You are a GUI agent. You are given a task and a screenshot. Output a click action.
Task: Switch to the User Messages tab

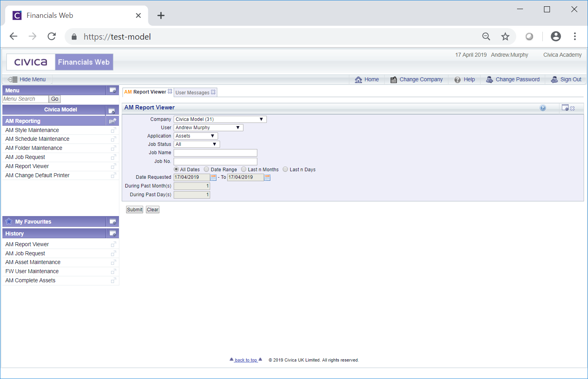coord(192,93)
